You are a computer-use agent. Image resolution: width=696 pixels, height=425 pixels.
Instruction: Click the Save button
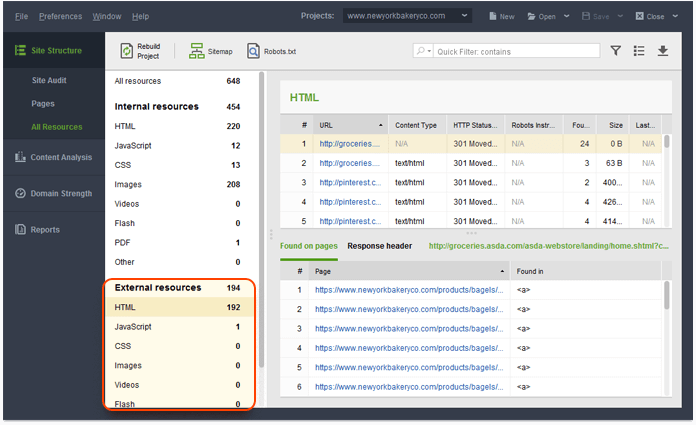(x=596, y=16)
